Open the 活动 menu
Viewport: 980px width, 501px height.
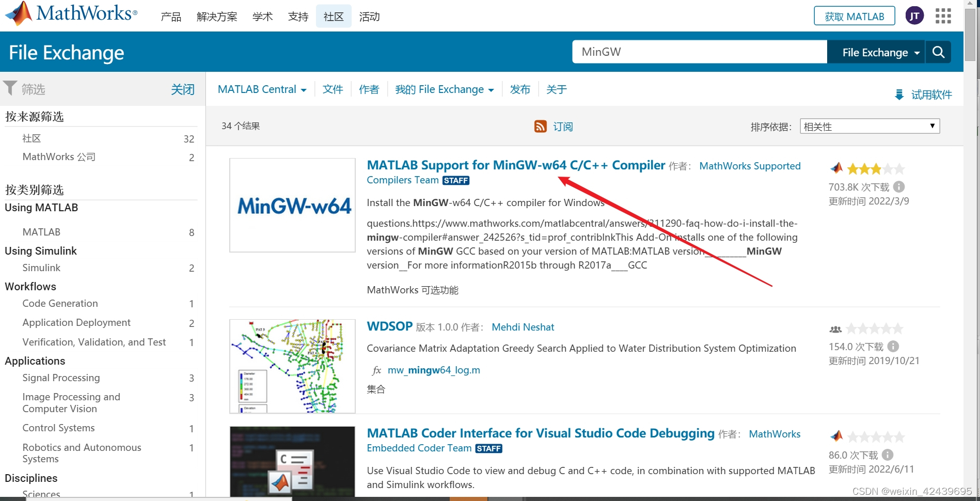[x=369, y=17]
